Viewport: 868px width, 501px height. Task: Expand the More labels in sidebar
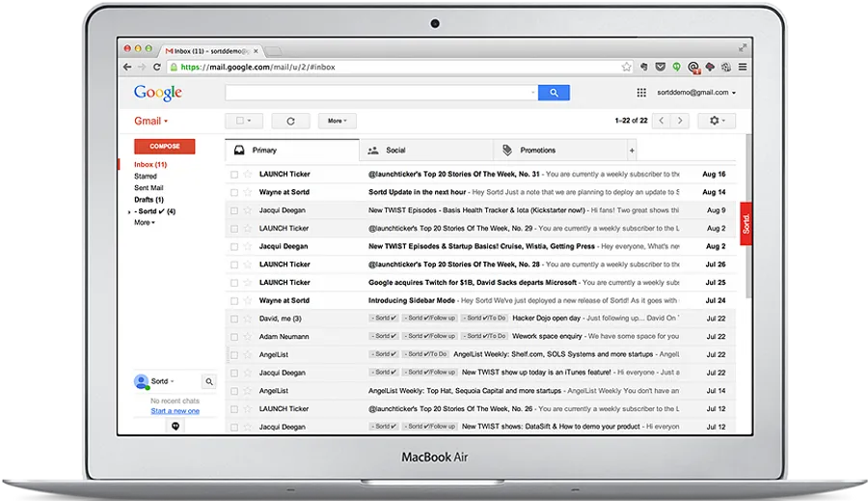point(145,222)
